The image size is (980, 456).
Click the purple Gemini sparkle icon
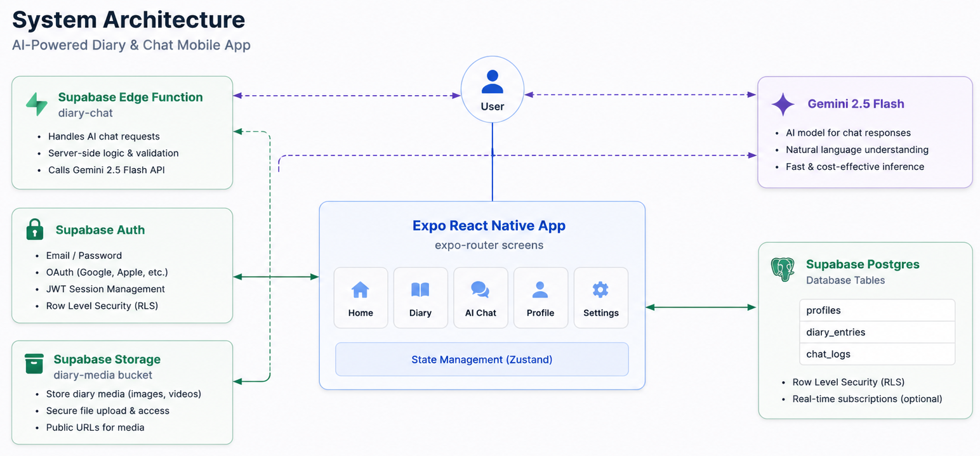pos(783,104)
